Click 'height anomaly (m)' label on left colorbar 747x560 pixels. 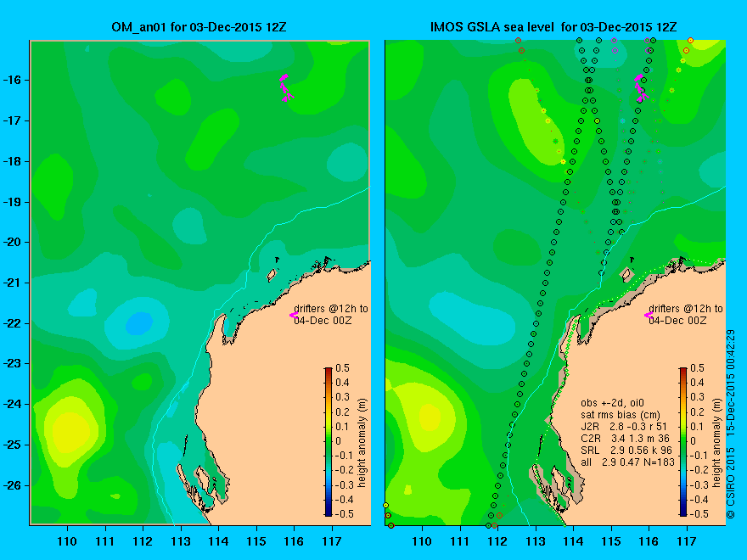(362, 443)
